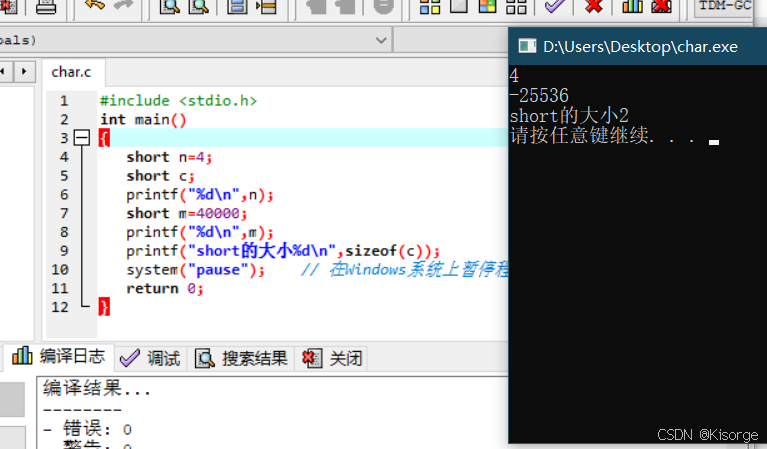Image resolution: width=767 pixels, height=449 pixels.
Task: Click the '-25536' console output
Action: point(539,95)
